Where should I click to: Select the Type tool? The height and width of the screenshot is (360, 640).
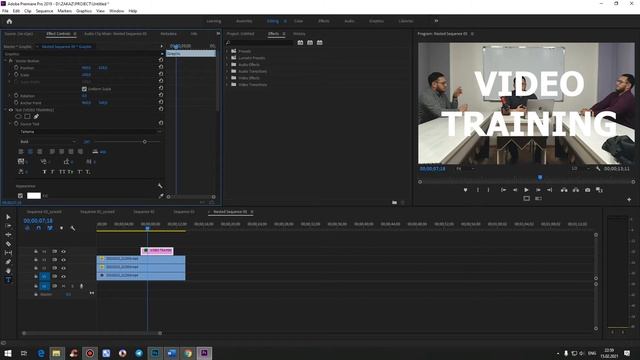(8, 280)
